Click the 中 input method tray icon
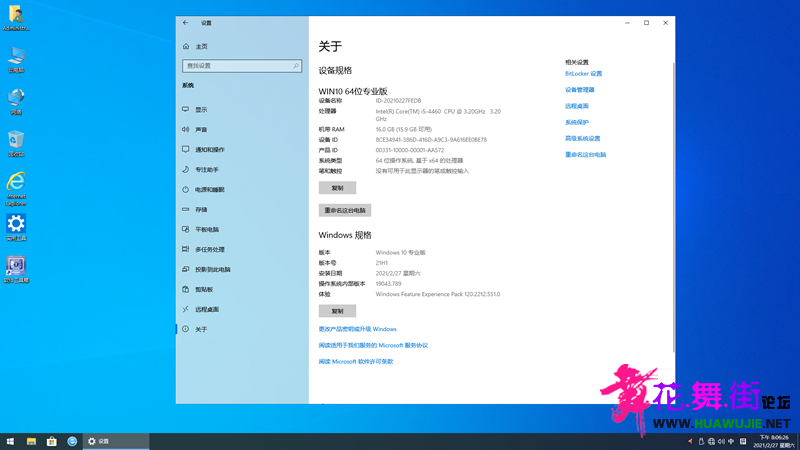The height and width of the screenshot is (450, 800). [731, 441]
